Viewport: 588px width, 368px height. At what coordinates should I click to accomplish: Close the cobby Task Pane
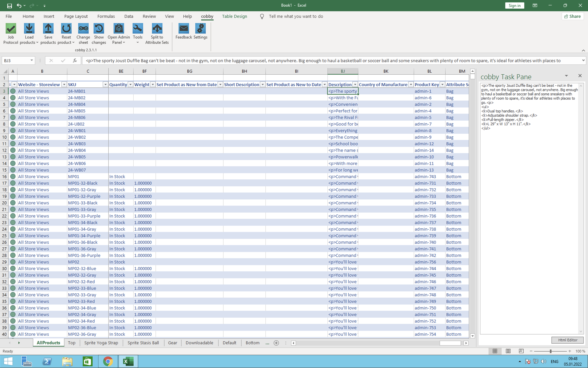580,76
